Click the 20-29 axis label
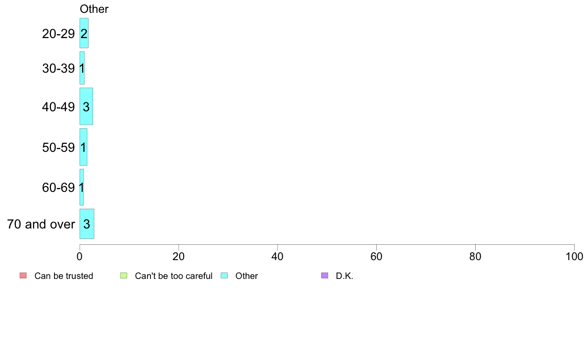 click(58, 34)
